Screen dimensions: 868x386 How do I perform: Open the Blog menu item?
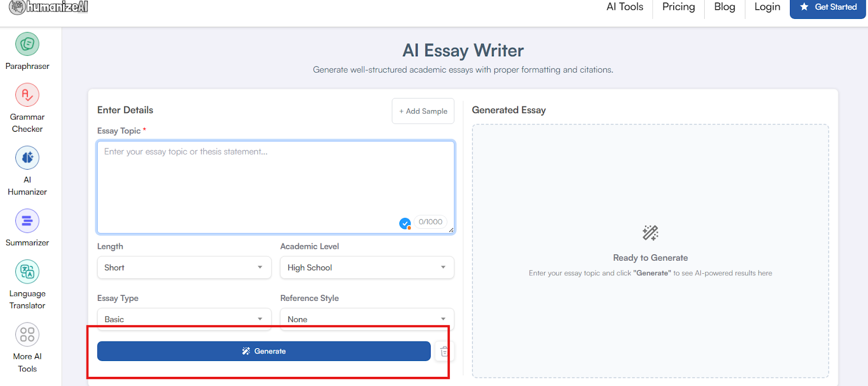tap(724, 7)
